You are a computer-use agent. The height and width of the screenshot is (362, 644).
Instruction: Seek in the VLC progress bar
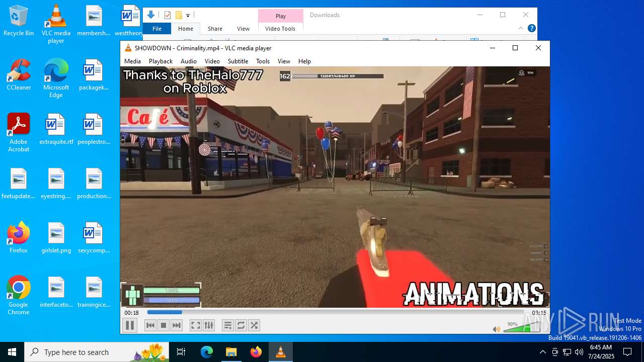[335, 312]
